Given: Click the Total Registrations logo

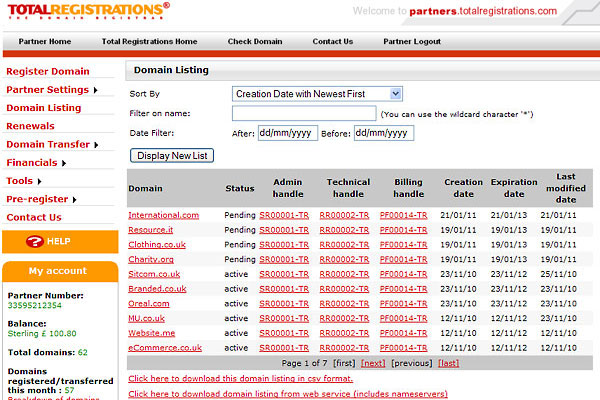Looking at the screenshot, I should (x=86, y=11).
